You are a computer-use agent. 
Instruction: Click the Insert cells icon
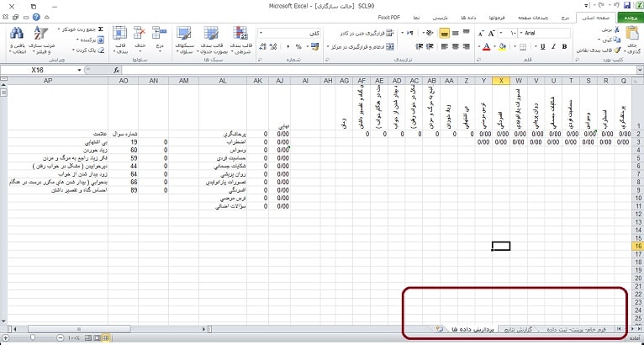[161, 34]
